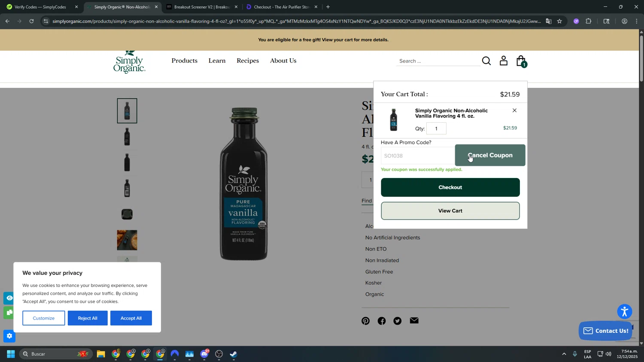
Task: Click the Checkout button
Action: click(450, 187)
